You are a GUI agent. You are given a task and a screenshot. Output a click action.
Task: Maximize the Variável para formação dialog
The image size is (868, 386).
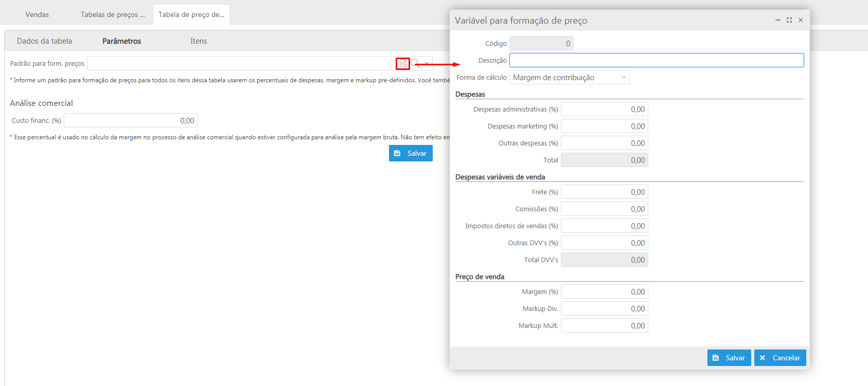coord(789,20)
